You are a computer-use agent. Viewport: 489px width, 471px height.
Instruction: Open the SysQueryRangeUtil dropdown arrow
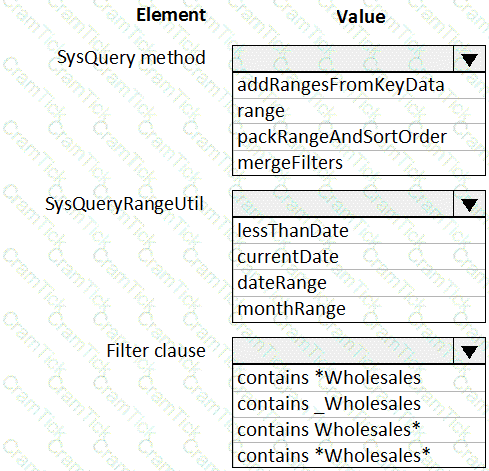click(469, 204)
